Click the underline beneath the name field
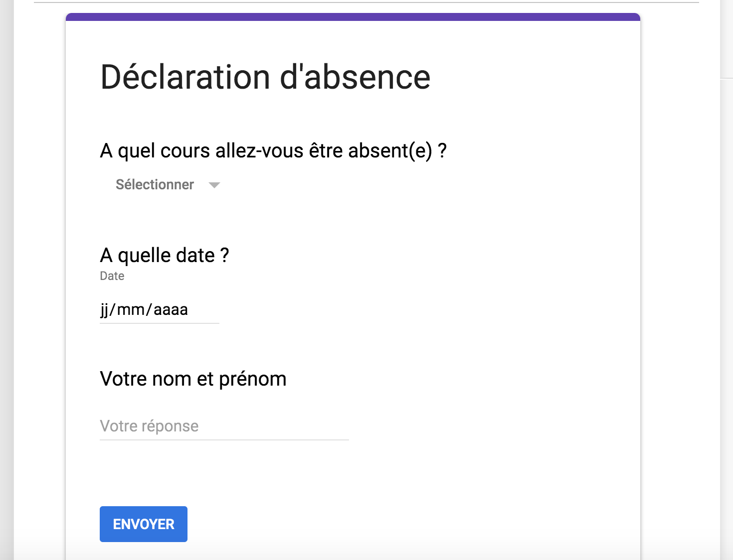 tap(224, 440)
